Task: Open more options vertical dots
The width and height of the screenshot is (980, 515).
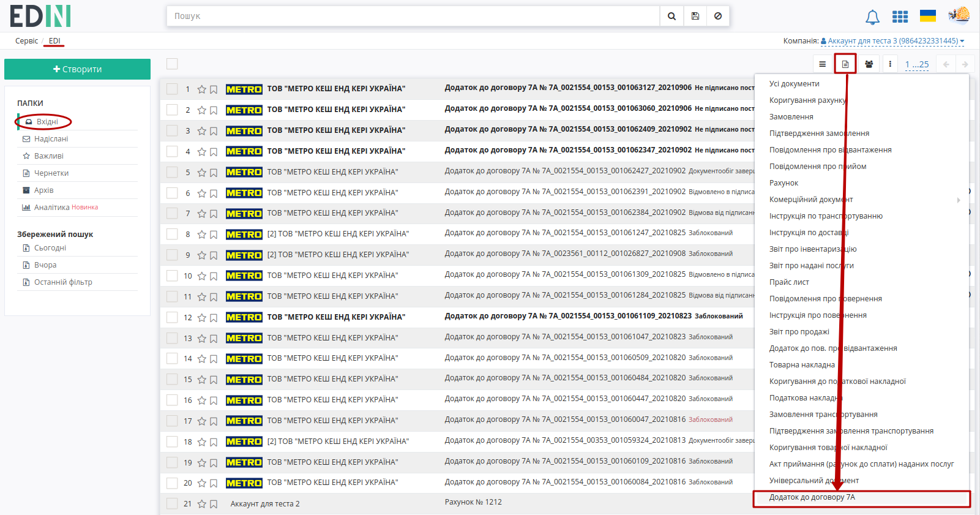Action: pos(890,64)
